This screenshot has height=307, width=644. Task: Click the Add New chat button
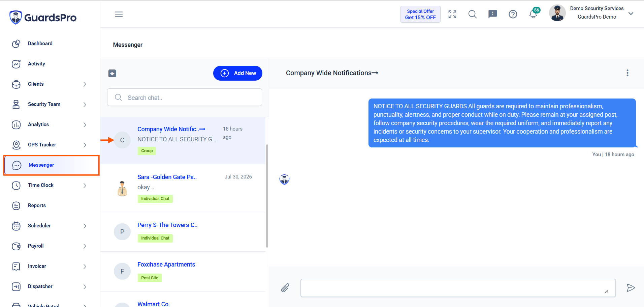click(x=238, y=73)
